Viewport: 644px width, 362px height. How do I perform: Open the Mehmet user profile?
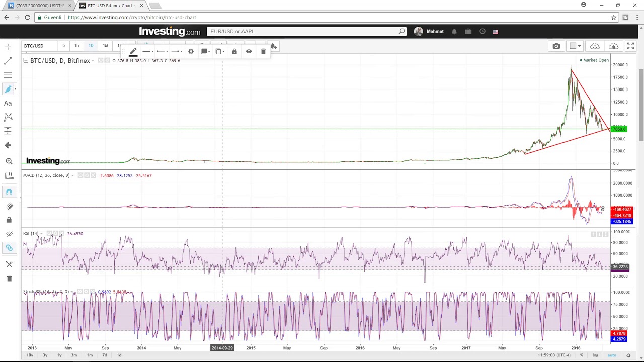point(429,31)
